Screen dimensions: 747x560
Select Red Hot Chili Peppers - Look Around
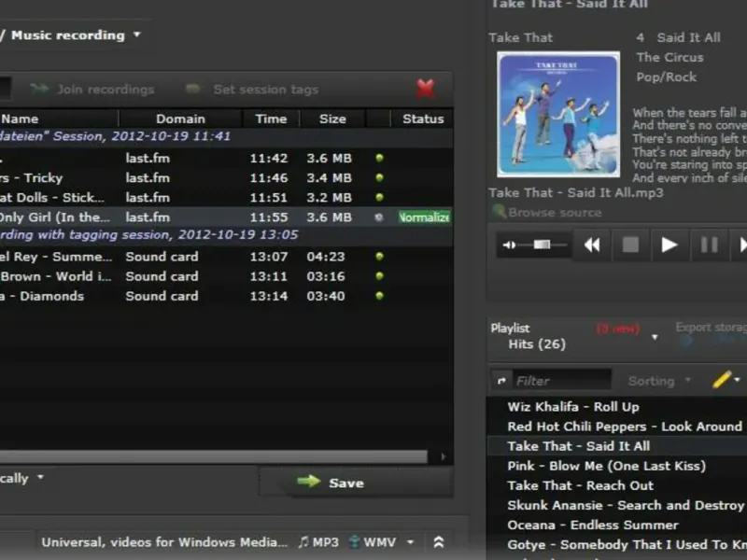616,427
